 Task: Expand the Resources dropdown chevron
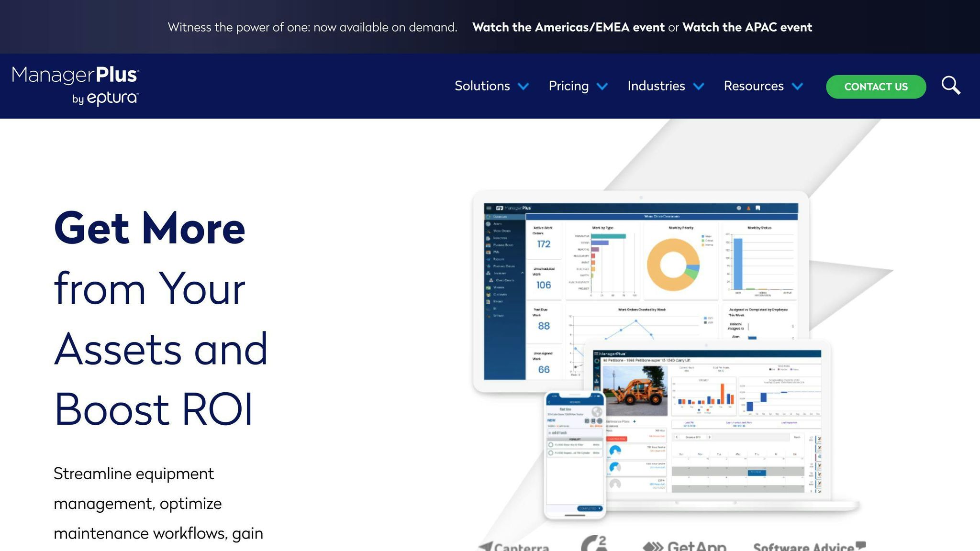tap(797, 87)
